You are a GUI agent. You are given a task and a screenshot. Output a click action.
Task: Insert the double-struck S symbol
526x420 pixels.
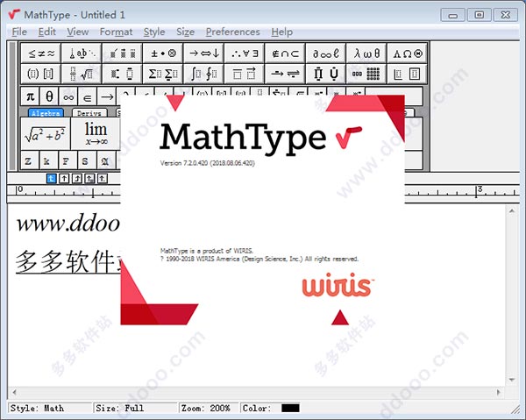[87, 160]
